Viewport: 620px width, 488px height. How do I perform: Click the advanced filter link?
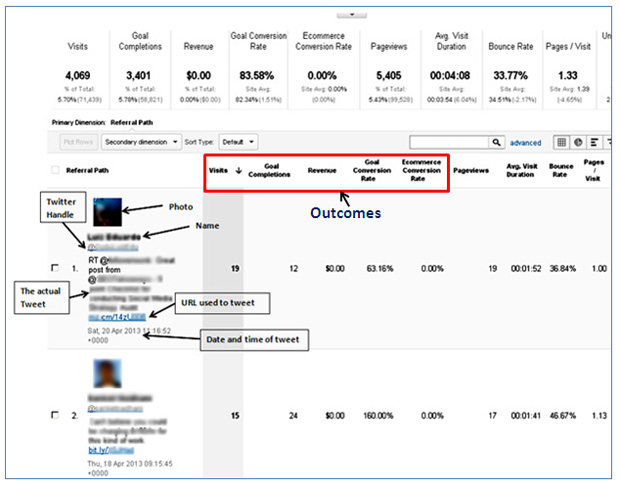coord(525,143)
